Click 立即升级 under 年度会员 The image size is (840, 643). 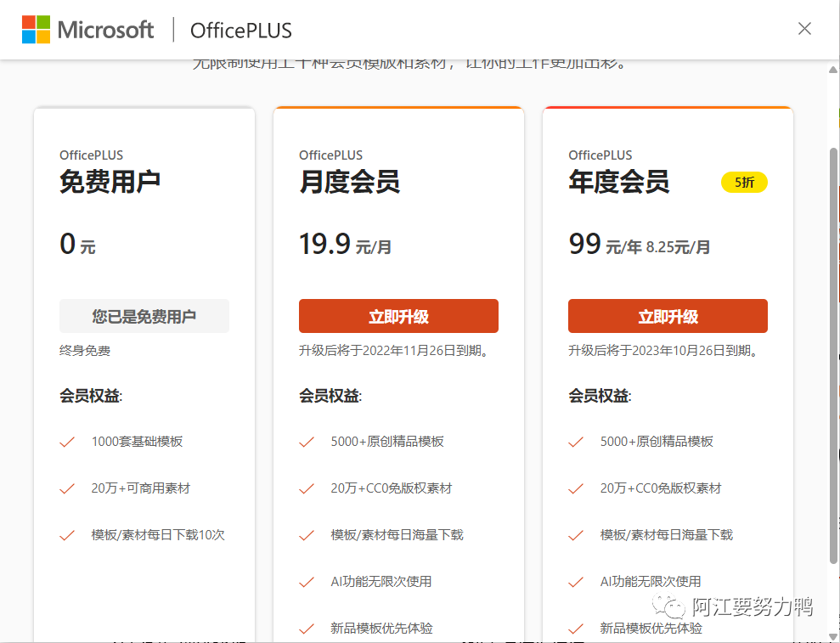coord(668,316)
